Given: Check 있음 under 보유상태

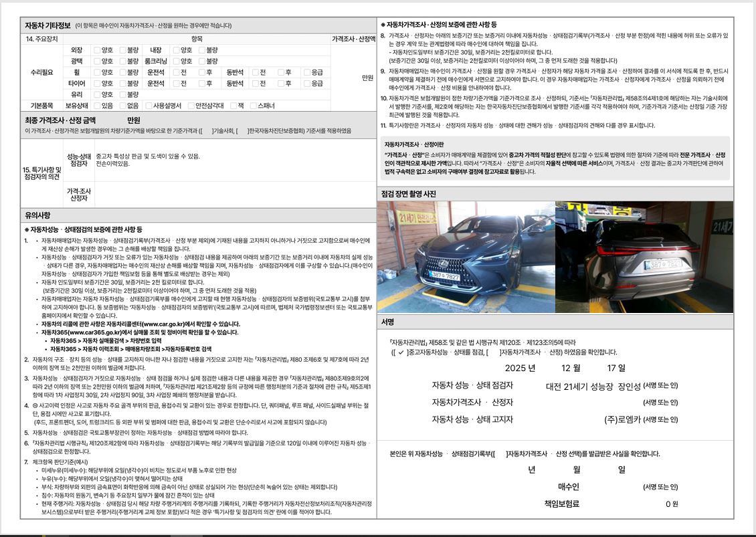Looking at the screenshot, I should coord(97,106).
